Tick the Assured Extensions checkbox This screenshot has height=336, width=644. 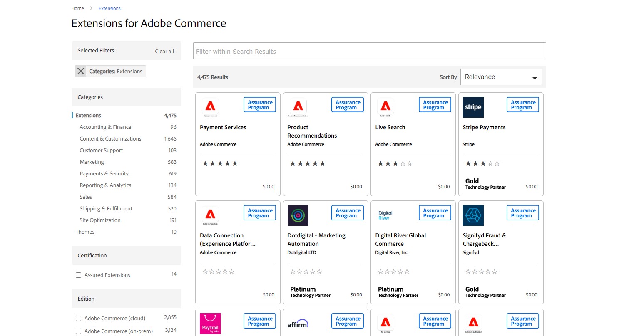(78, 275)
